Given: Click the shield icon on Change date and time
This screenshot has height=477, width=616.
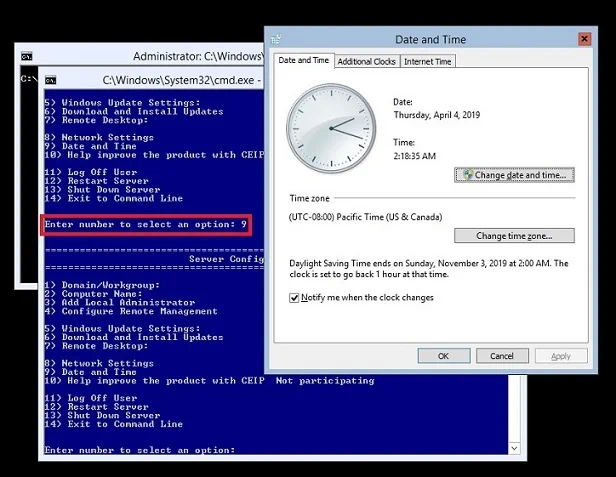Looking at the screenshot, I should tap(466, 175).
